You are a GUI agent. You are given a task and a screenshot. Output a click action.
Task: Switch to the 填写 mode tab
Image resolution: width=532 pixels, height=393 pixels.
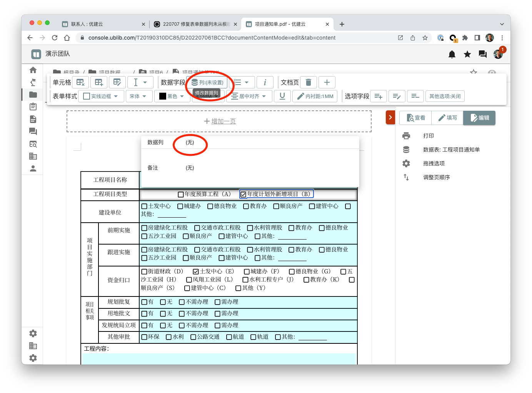point(447,118)
